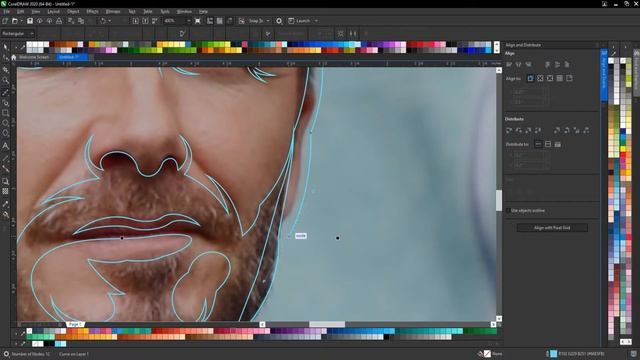Toggle Align to Active objects option

[x=530, y=78]
